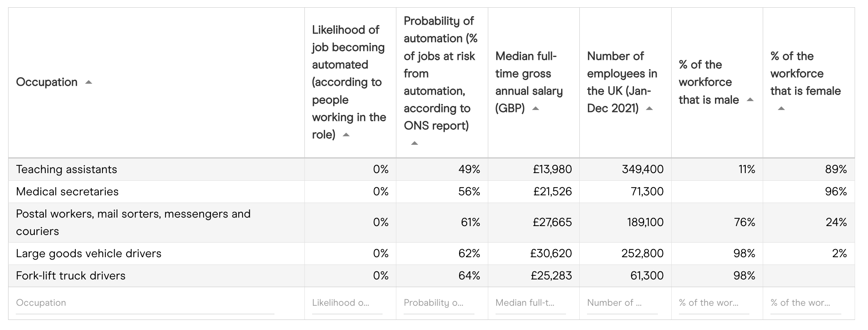This screenshot has width=868, height=330.
Task: Focus the male workforce filter input
Action: coord(714,303)
